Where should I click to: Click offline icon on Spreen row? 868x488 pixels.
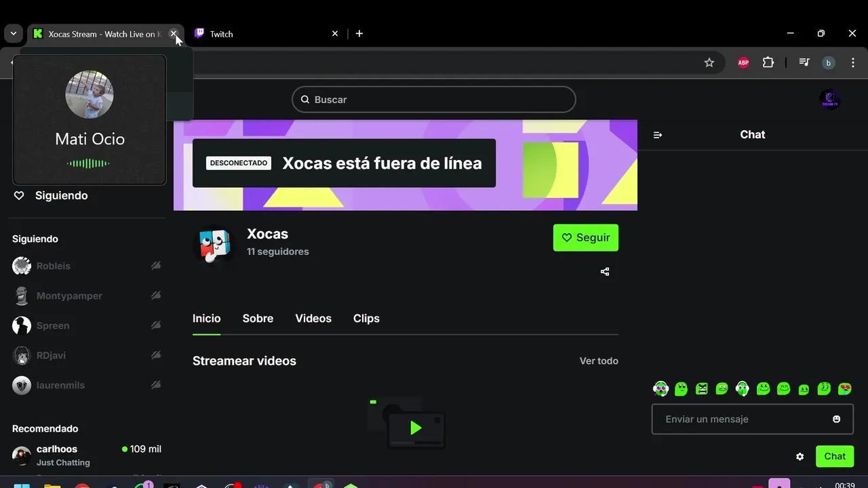pos(156,325)
